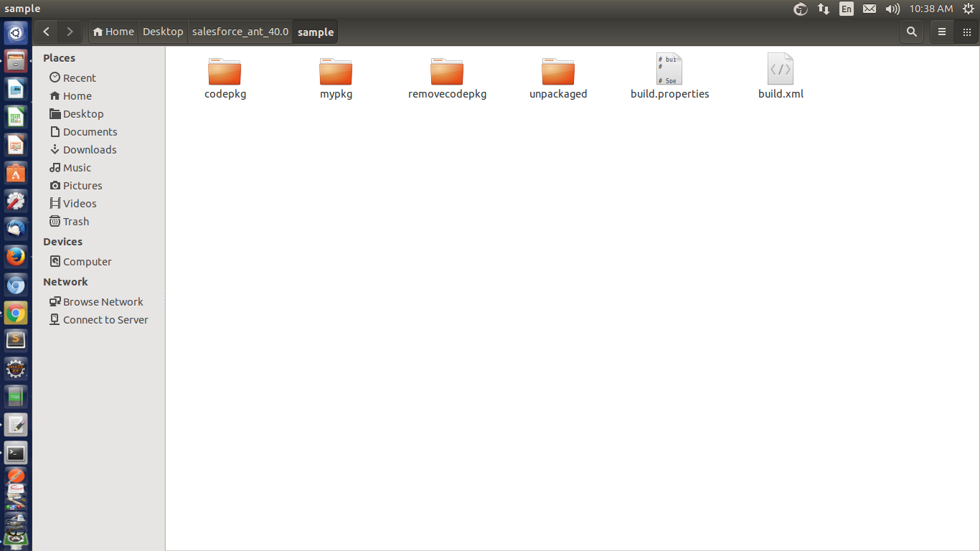Select the build.xml file icon
Screen dimensions: 980x551
click(x=781, y=69)
